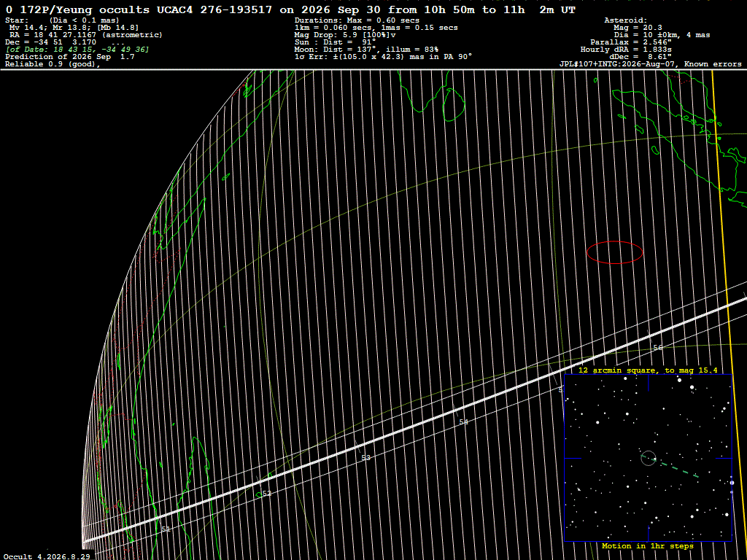This screenshot has width=747, height=560.
Task: Click the green island outline at top center
Action: coord(453,104)
